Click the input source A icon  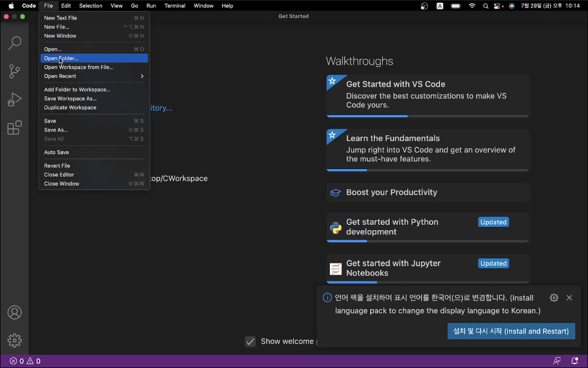point(440,6)
